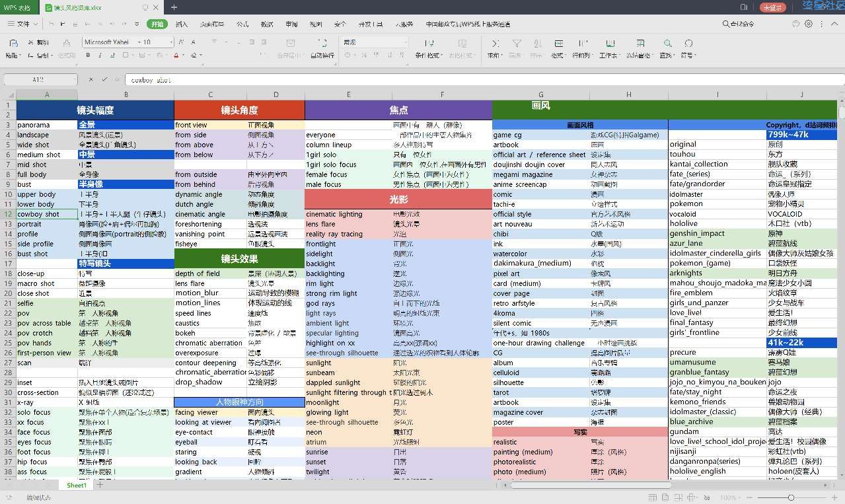Viewport: 845px width, 504px height.
Task: Switch to the Formulas ribbon tab
Action: coord(242,24)
